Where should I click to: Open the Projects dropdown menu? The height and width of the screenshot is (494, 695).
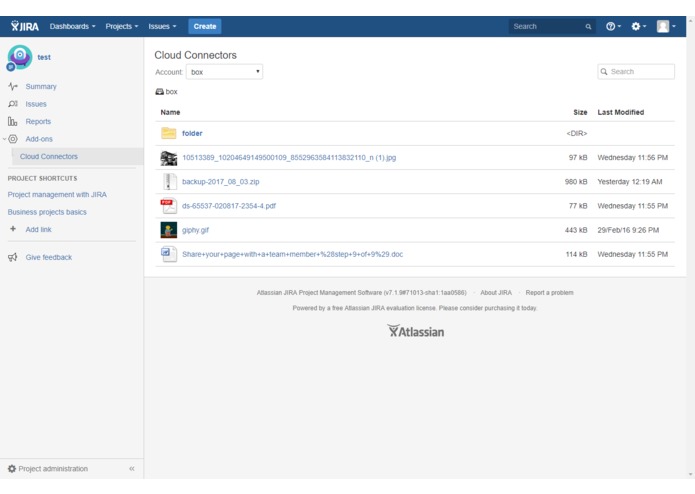[121, 27]
